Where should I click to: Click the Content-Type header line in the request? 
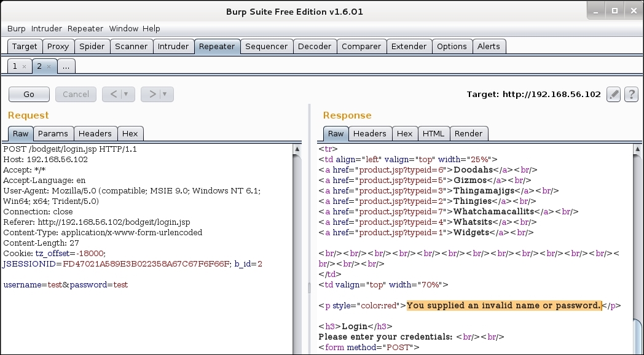click(103, 233)
